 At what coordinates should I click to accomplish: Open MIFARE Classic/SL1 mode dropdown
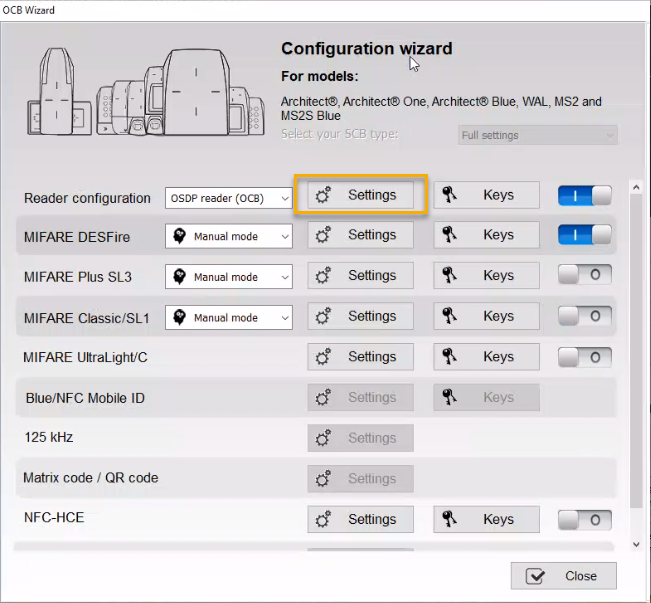click(228, 318)
